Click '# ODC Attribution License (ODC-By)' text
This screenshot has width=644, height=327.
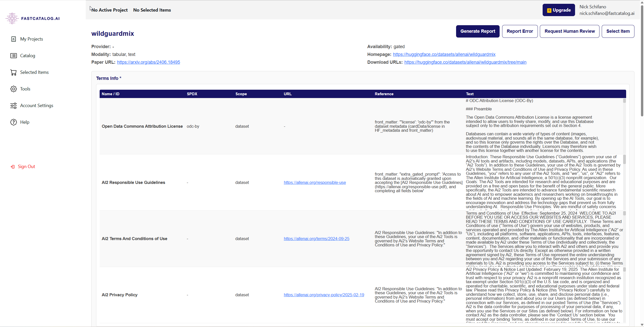499,101
